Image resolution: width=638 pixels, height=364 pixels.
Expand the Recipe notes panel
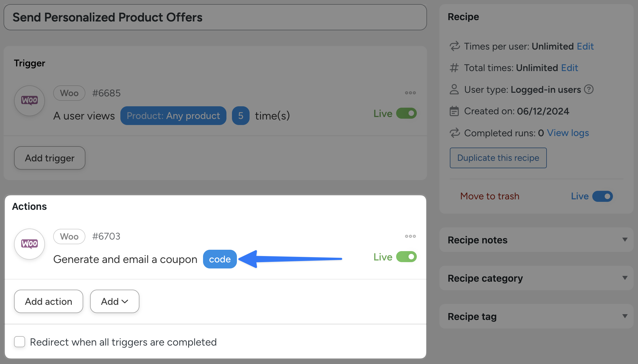[x=625, y=240]
